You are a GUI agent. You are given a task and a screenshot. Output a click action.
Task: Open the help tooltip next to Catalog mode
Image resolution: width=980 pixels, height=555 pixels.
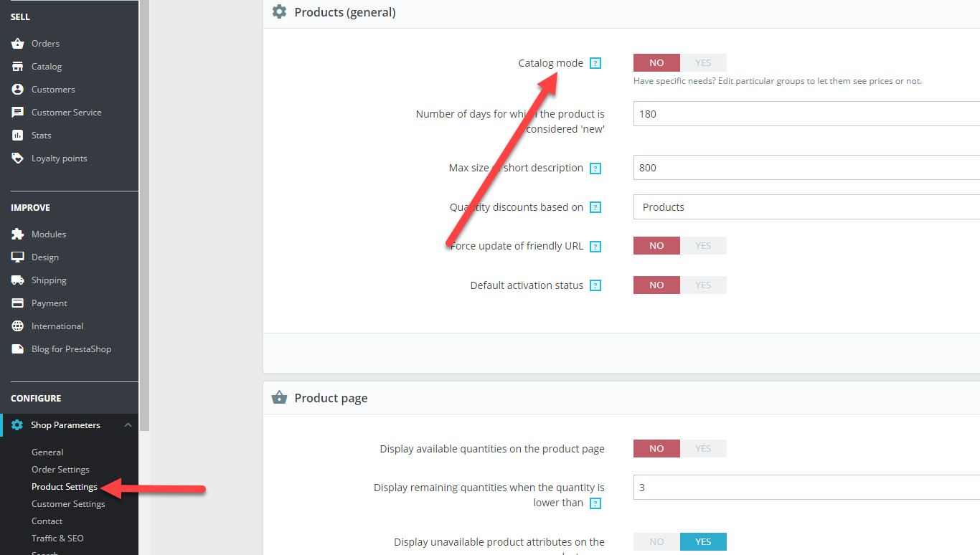(x=595, y=63)
